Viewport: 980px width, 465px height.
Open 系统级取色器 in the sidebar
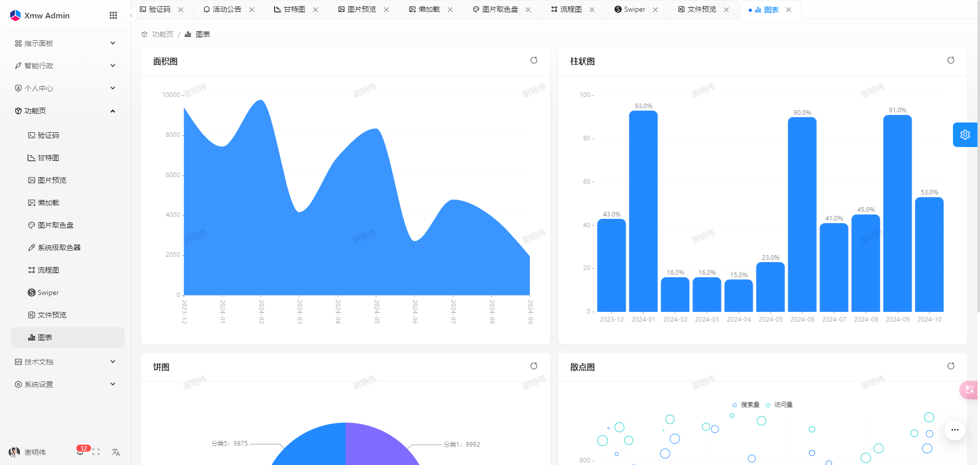68,248
